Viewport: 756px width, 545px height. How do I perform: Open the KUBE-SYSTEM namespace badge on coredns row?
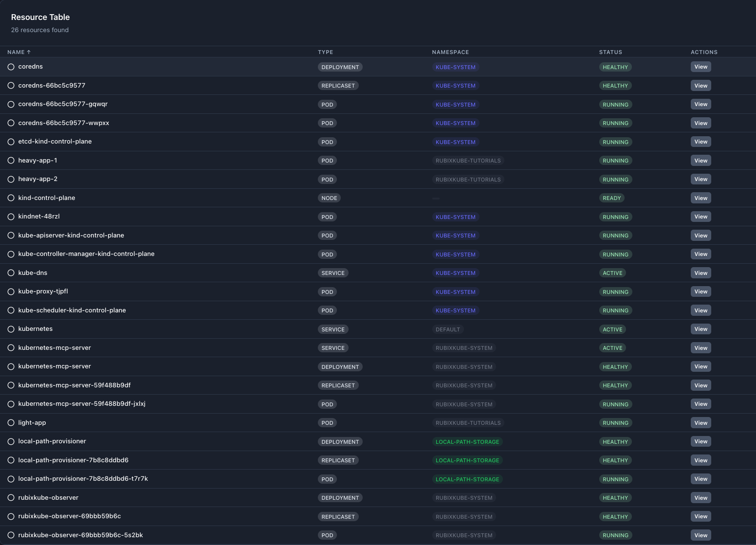(455, 67)
